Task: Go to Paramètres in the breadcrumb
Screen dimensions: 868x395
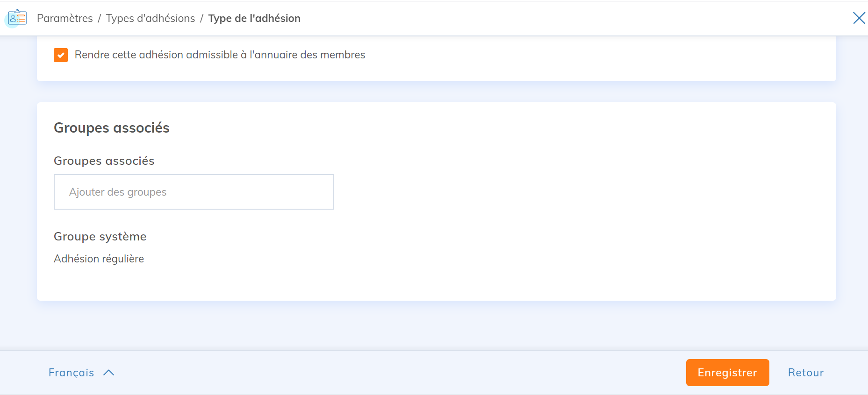Action: pos(65,18)
